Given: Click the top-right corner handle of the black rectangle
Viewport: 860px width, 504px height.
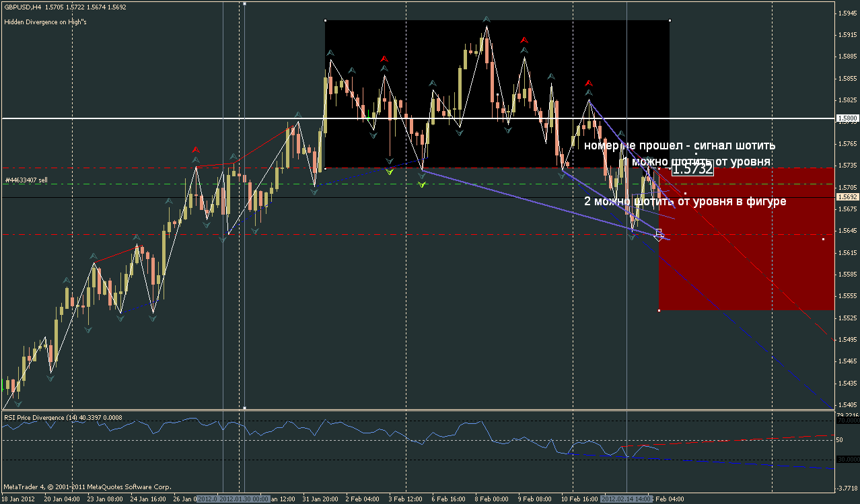Looking at the screenshot, I should (x=670, y=20).
